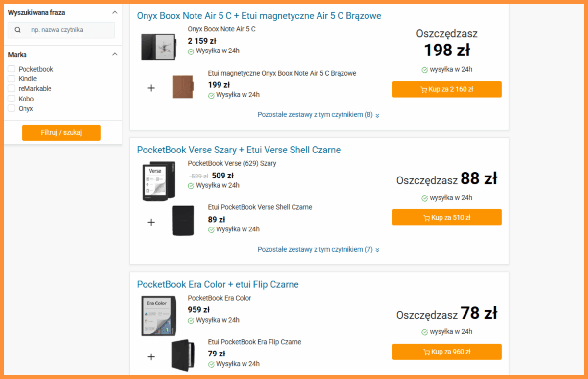This screenshot has height=379, width=588.
Task: Click the search magnifier icon
Action: click(x=18, y=30)
